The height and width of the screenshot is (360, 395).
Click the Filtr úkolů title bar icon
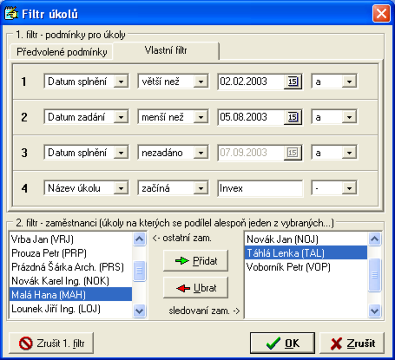11,14
